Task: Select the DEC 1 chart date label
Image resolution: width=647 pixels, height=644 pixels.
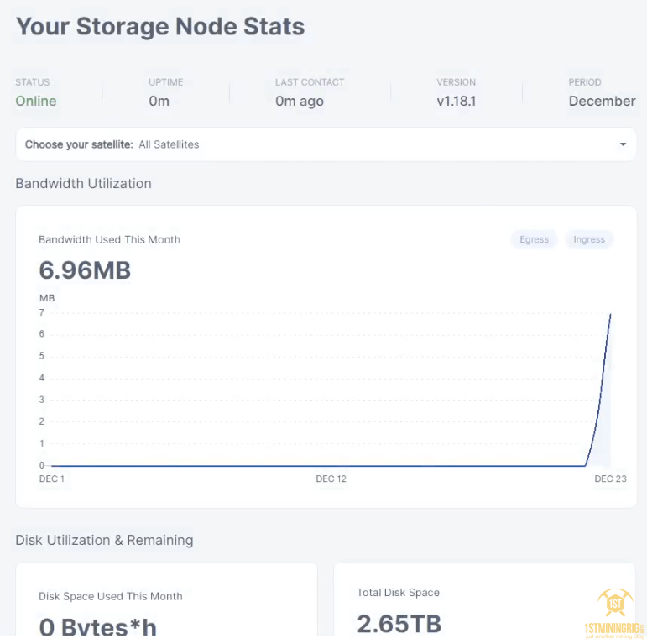Action: tap(52, 479)
